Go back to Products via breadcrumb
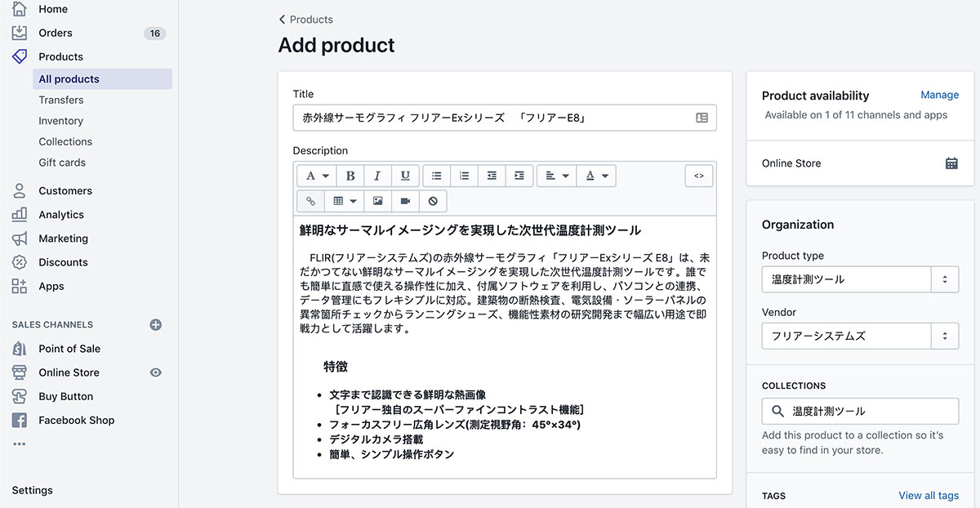 tap(306, 19)
